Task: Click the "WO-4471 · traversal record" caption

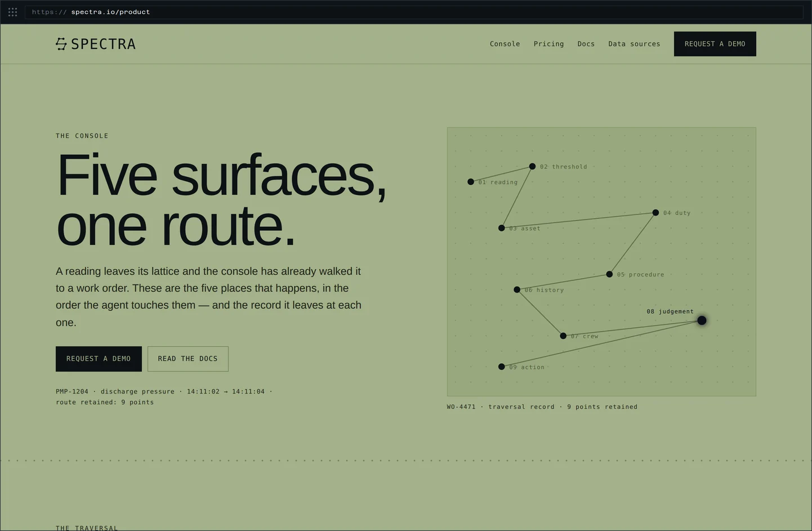Action: click(x=542, y=407)
